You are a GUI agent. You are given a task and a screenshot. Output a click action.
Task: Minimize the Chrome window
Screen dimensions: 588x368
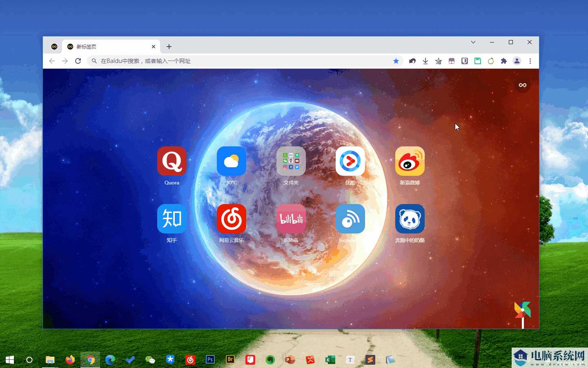point(492,42)
